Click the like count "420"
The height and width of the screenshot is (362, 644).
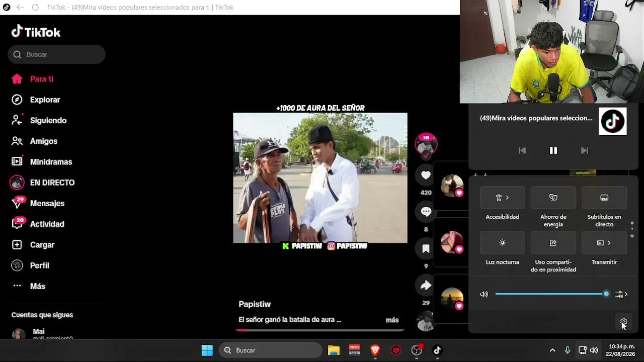coord(426,193)
